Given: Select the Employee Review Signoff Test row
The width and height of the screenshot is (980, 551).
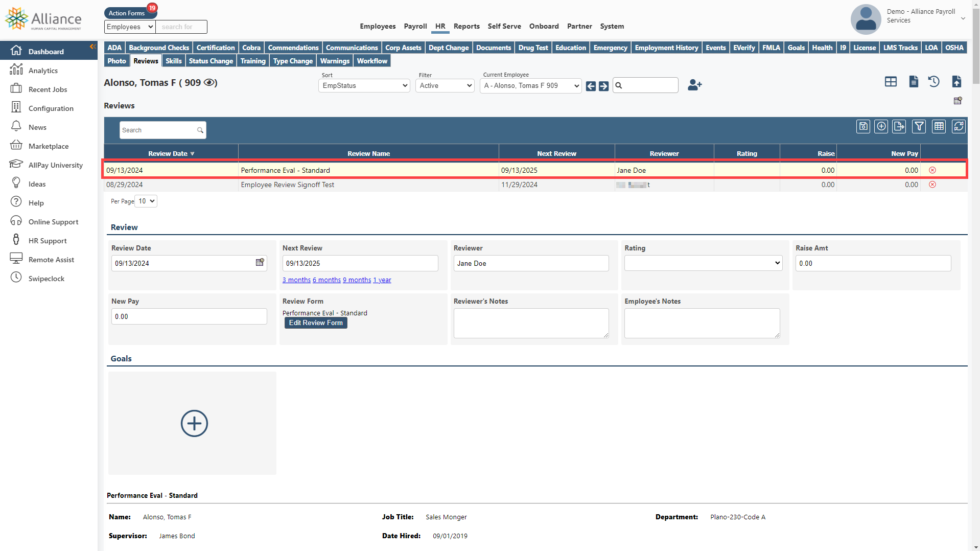Looking at the screenshot, I should [x=535, y=185].
